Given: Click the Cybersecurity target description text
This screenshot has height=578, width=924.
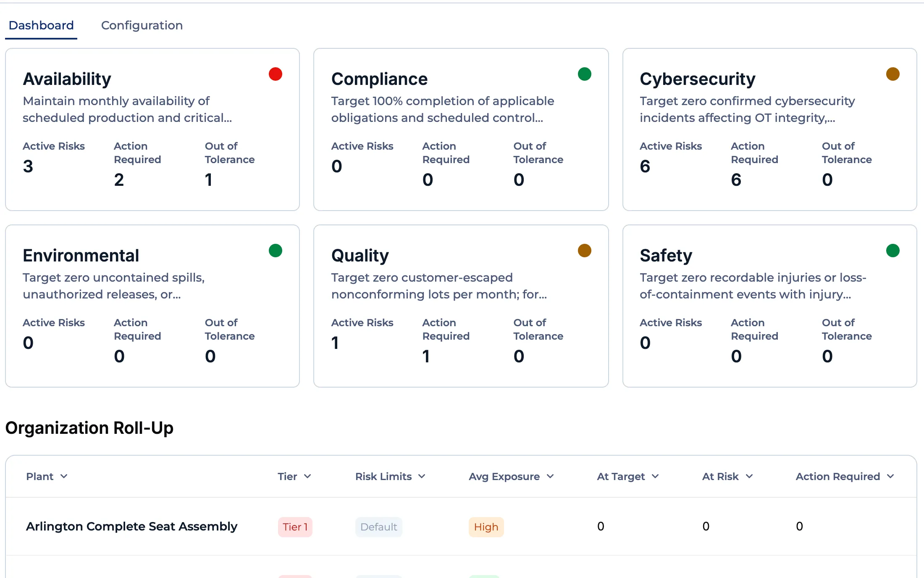Looking at the screenshot, I should (747, 109).
